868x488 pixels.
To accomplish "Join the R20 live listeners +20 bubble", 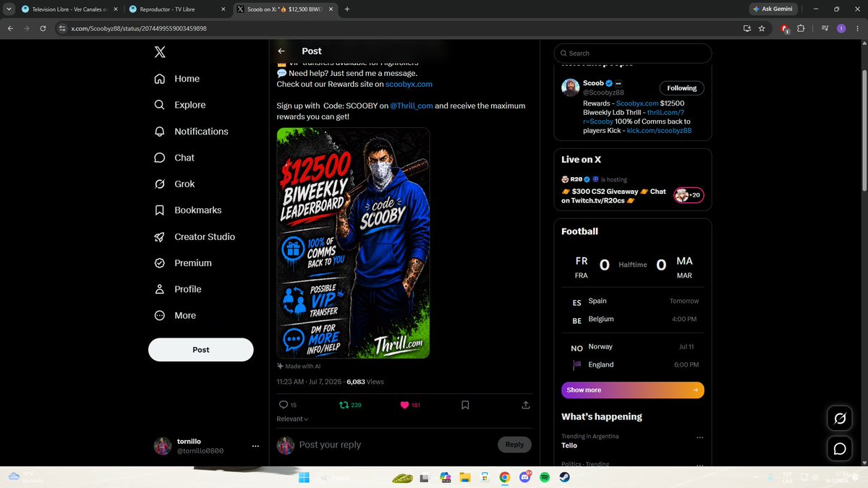I will click(689, 195).
